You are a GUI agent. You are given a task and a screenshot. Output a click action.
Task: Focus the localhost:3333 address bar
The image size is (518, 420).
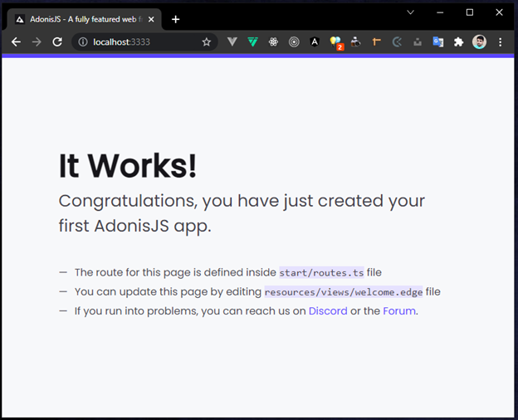click(x=144, y=42)
